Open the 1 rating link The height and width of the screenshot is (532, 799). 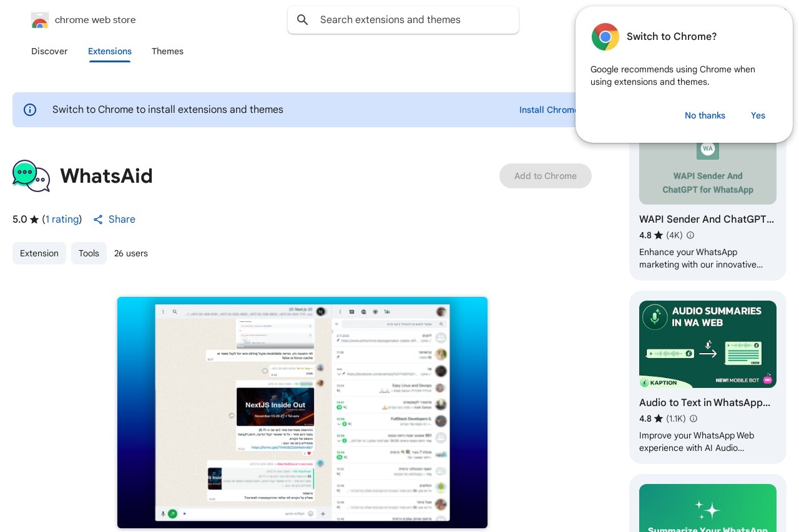coord(62,220)
